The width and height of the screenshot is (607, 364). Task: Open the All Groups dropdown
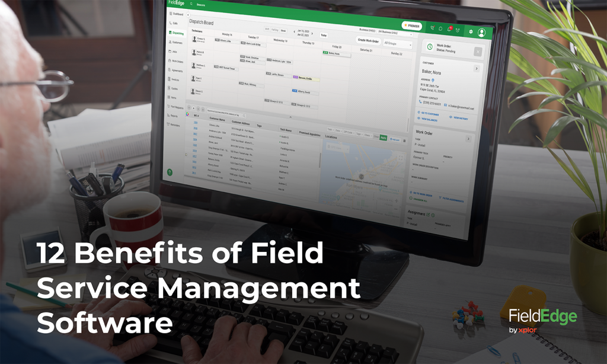point(397,43)
